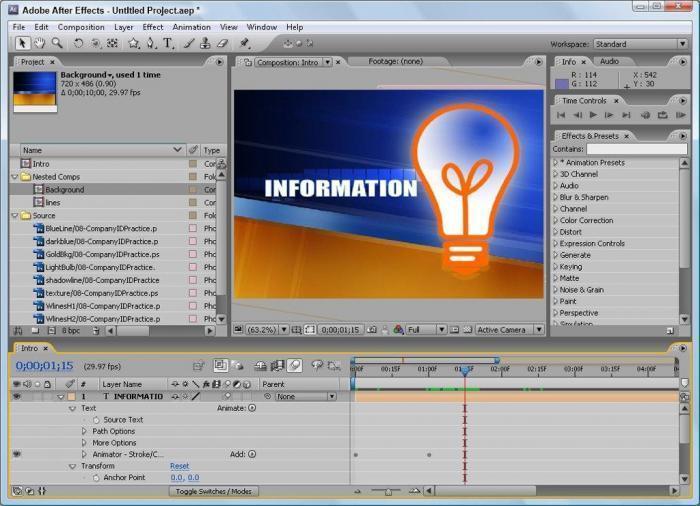Select the Rotation tool
This screenshot has width=700, height=506.
click(78, 43)
